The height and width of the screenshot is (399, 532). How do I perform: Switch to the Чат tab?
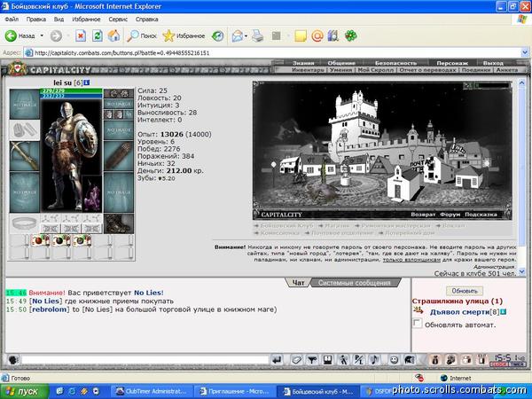298,282
